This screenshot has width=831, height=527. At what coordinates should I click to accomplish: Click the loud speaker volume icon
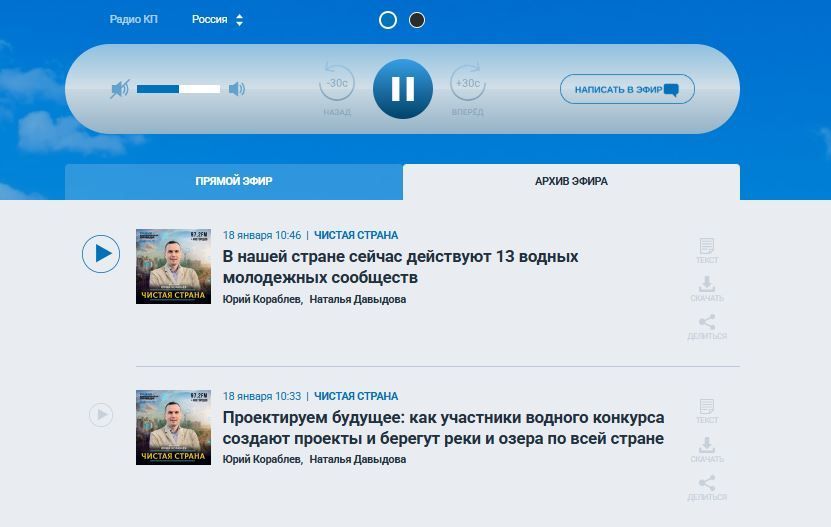(237, 89)
